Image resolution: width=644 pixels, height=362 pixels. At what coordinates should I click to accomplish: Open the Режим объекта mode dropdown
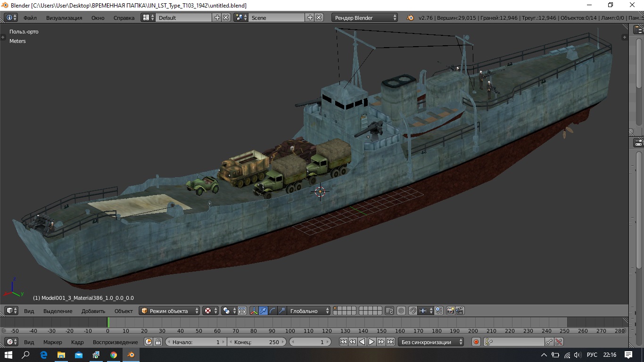point(169,311)
